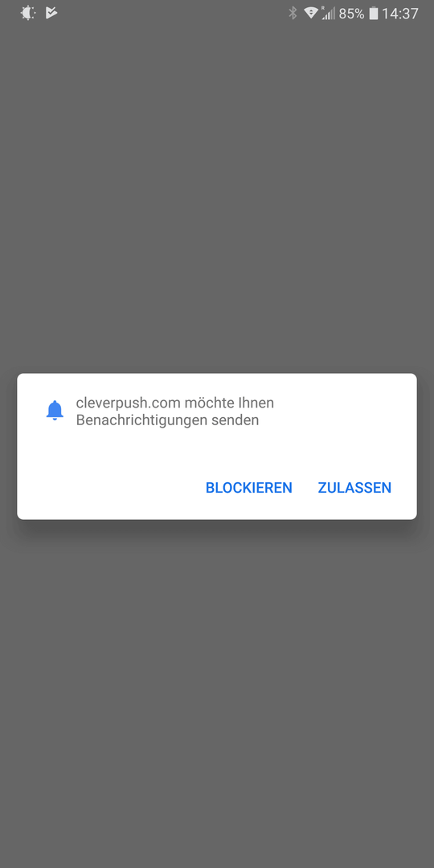
Task: Tap the mobile signal strength icon
Action: (329, 14)
